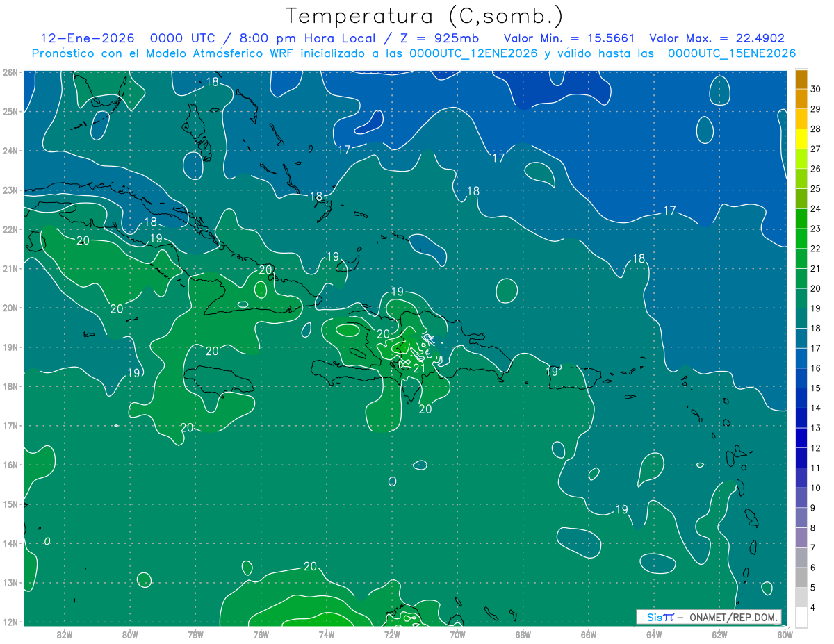
Task: Click color scale label "13"
Action: (x=816, y=428)
